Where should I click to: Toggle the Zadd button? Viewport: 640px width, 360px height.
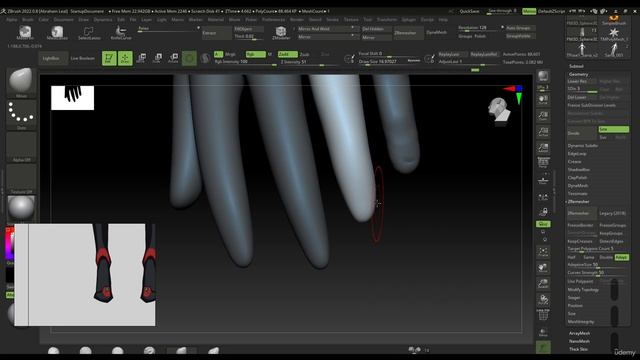(x=288, y=54)
